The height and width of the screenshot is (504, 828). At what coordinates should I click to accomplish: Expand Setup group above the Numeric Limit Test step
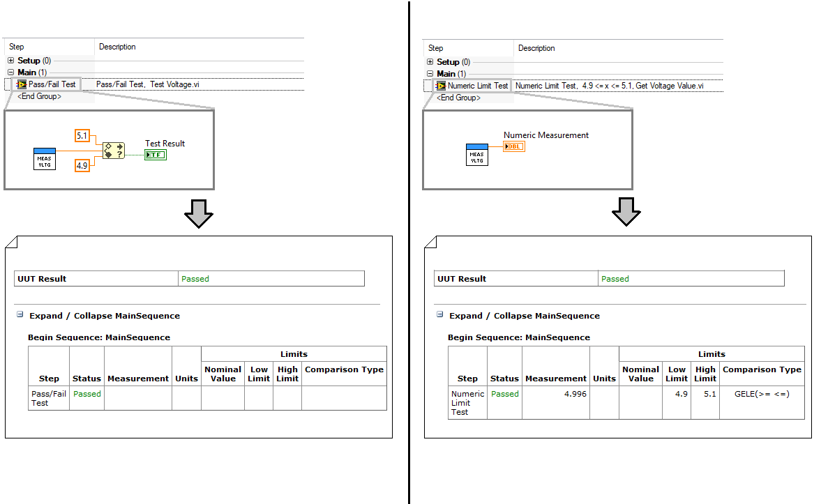coord(430,62)
